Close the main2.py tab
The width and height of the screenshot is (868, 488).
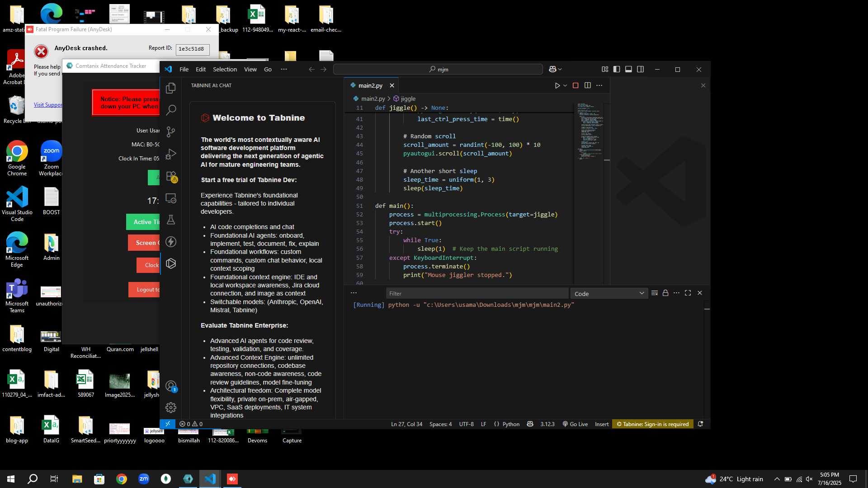coord(392,85)
